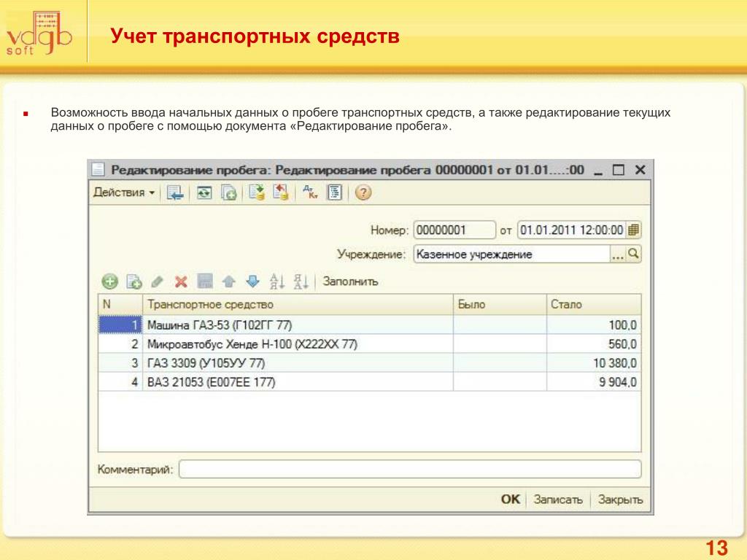
Task: Move the row down with the blue down arrow icon
Action: pos(252,281)
